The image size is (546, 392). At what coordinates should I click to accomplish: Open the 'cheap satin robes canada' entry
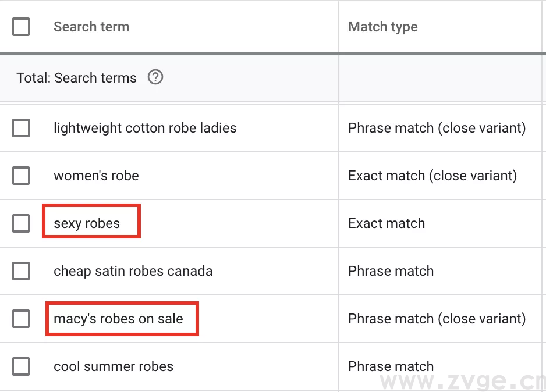[x=133, y=271]
